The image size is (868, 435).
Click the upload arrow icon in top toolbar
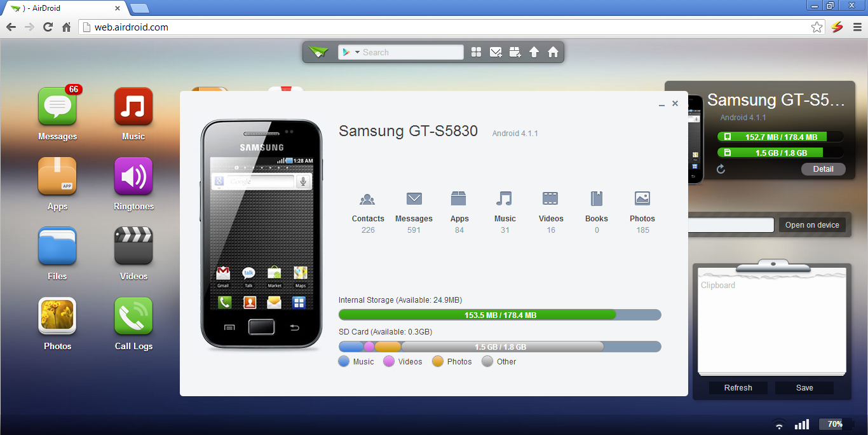point(534,52)
